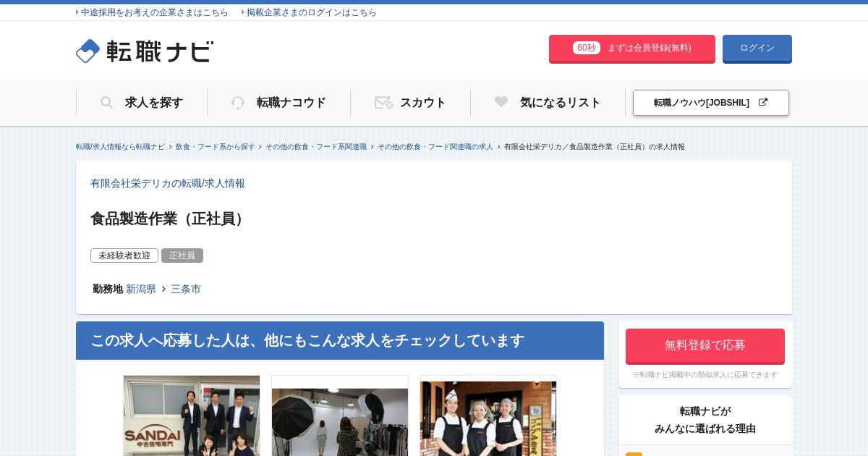Image resolution: width=868 pixels, height=456 pixels.
Task: Click the envelope icon beside スカウト
Action: tap(383, 103)
